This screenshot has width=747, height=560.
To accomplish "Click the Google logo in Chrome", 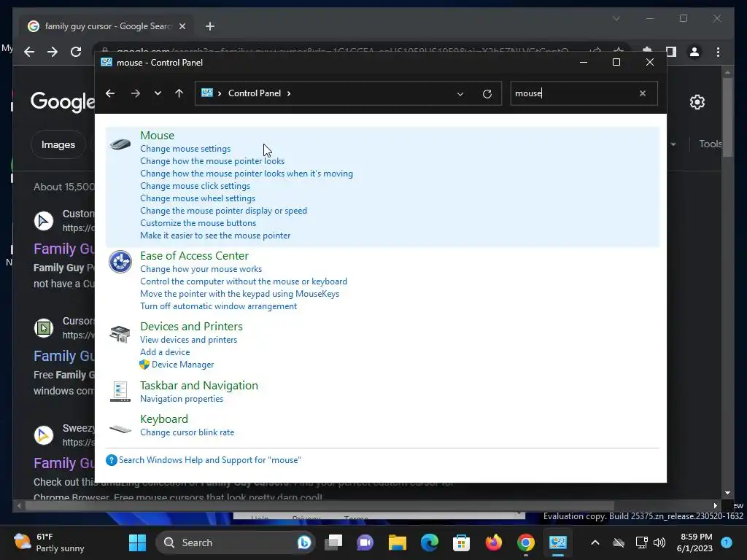I will tap(63, 101).
